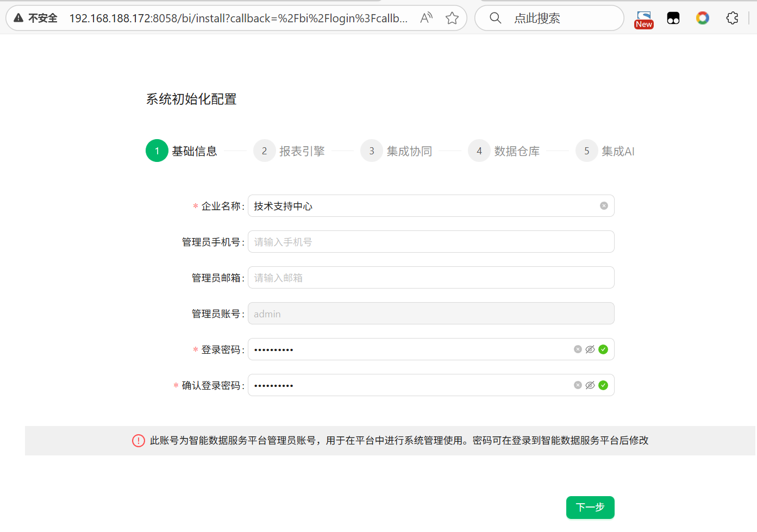757x532 pixels.
Task: Clear the login password field
Action: (578, 349)
